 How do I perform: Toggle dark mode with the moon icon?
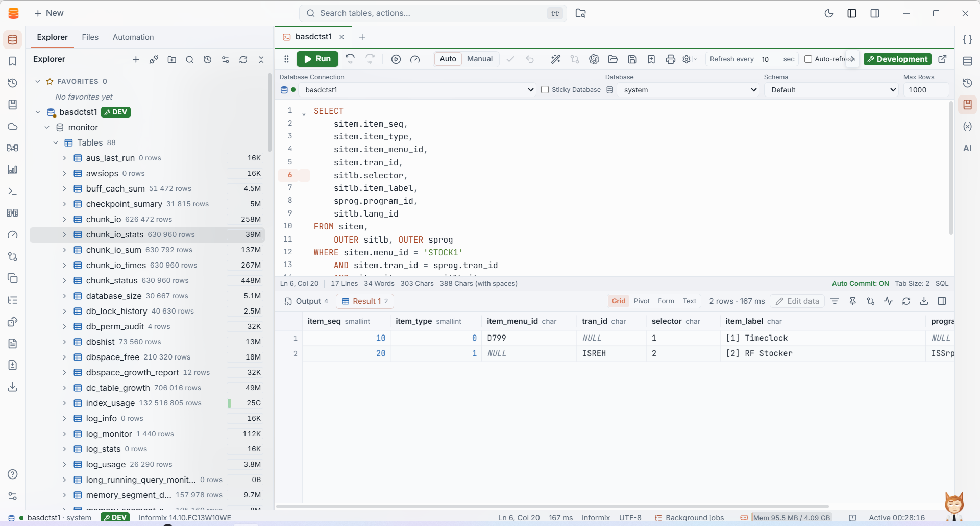point(829,13)
